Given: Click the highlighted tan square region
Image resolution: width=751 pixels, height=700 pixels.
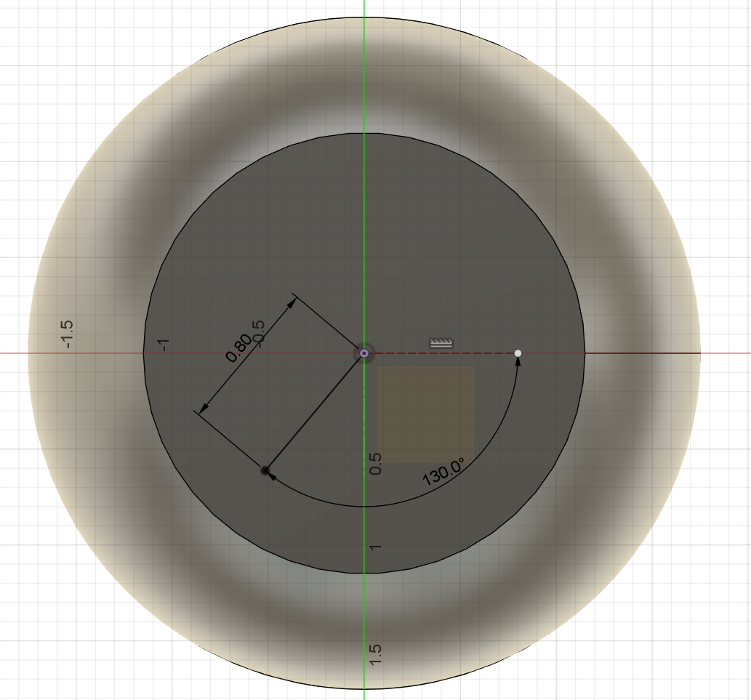Looking at the screenshot, I should coord(426,414).
